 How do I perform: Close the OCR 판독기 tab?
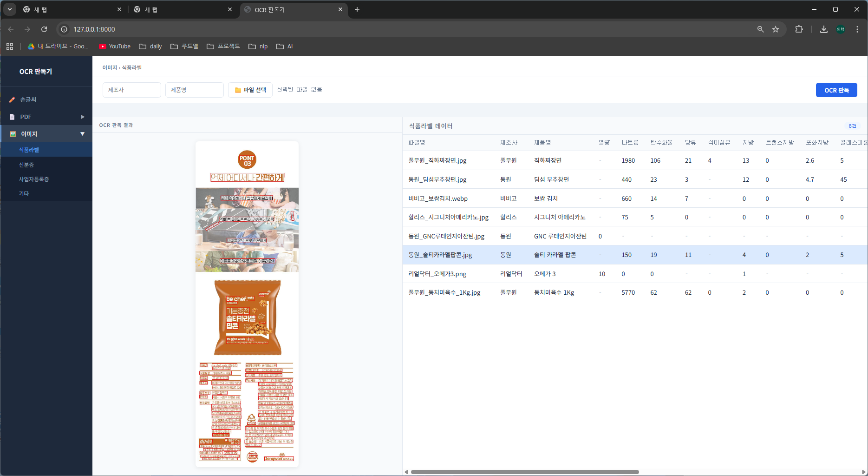(340, 9)
